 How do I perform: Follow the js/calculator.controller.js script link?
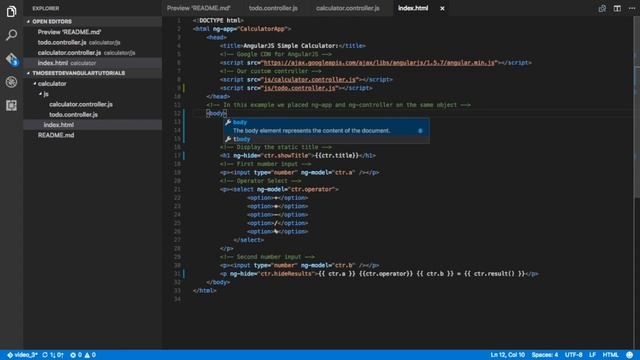[x=310, y=80]
